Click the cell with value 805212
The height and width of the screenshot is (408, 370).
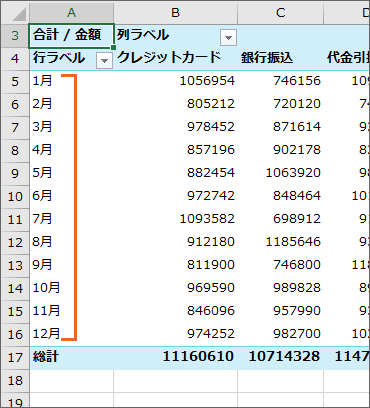[x=175, y=105]
